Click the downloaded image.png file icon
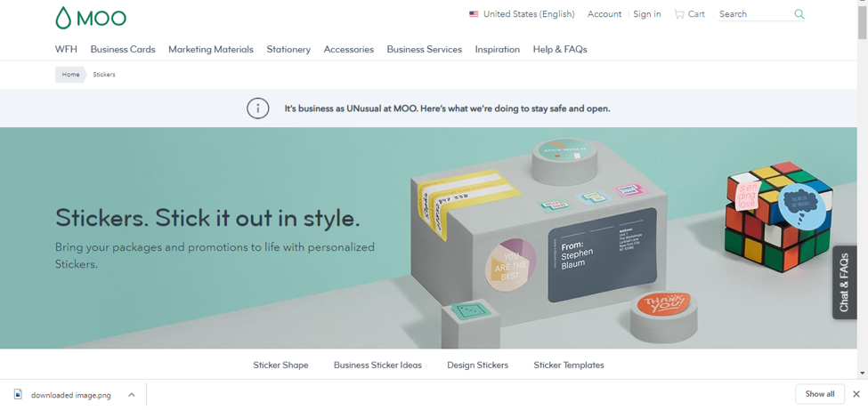Image resolution: width=868 pixels, height=410 pixels. click(x=19, y=395)
